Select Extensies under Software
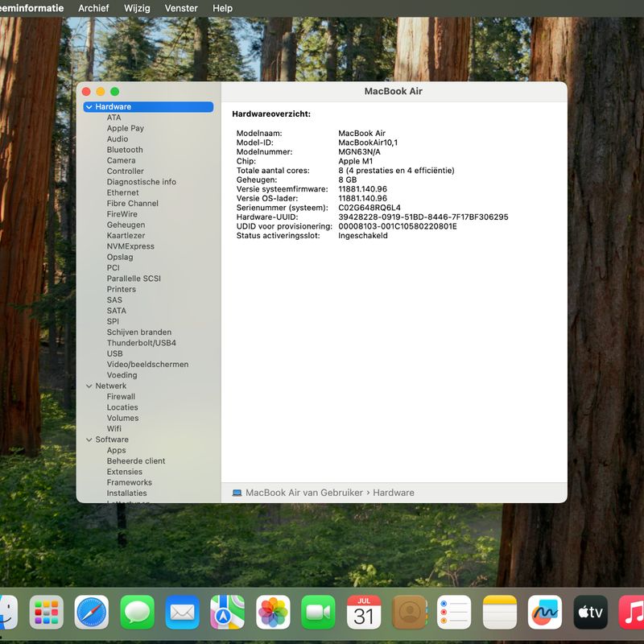Viewport: 644px width, 644px height. pos(125,472)
